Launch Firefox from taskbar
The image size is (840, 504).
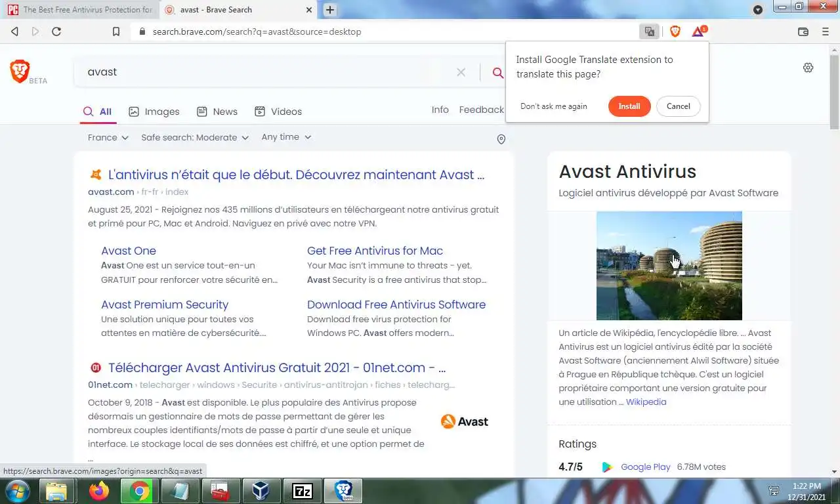point(98,491)
